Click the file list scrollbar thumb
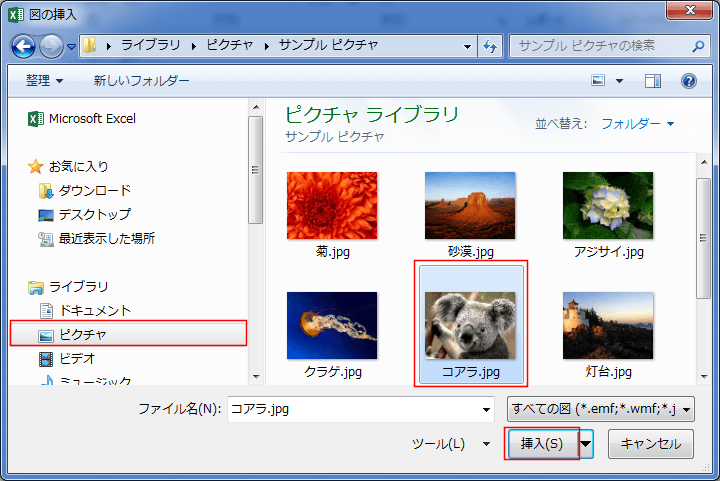Screen dimensions: 720x481 pyautogui.click(x=703, y=238)
